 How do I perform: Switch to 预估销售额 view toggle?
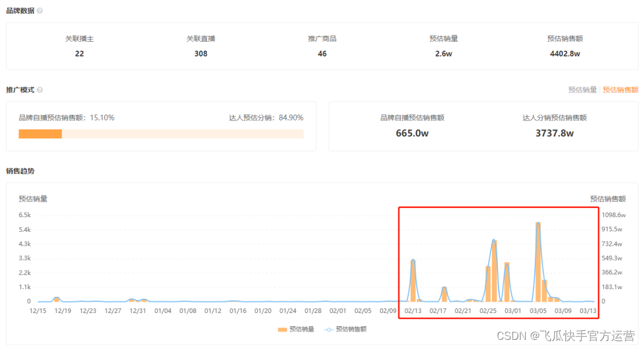[x=620, y=90]
